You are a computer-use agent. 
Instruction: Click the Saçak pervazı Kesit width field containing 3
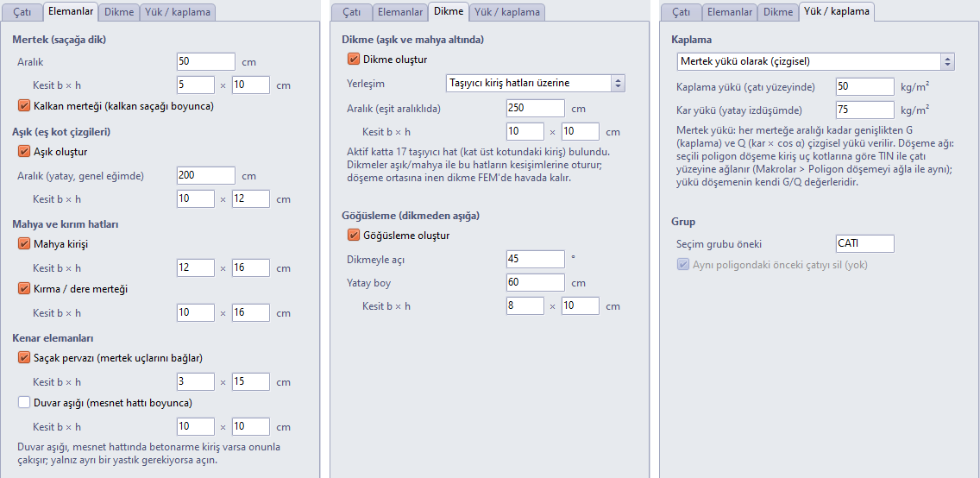pos(196,381)
